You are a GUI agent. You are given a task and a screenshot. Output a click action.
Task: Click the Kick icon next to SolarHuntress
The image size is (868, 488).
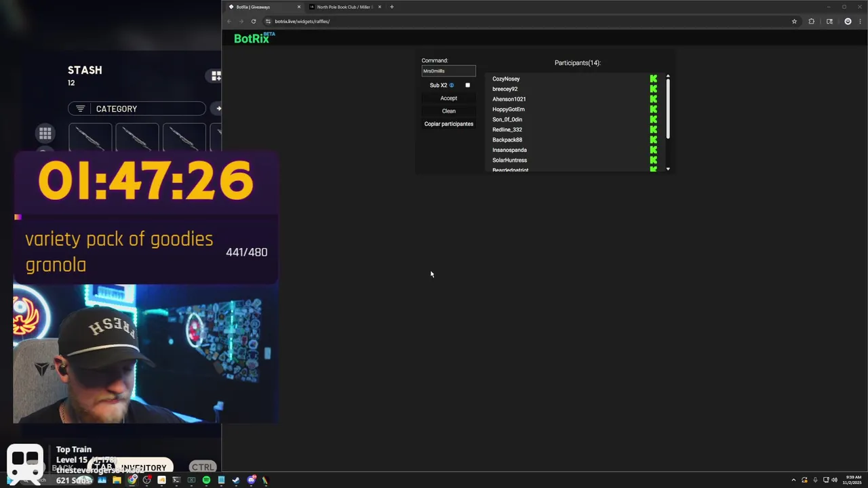653,160
